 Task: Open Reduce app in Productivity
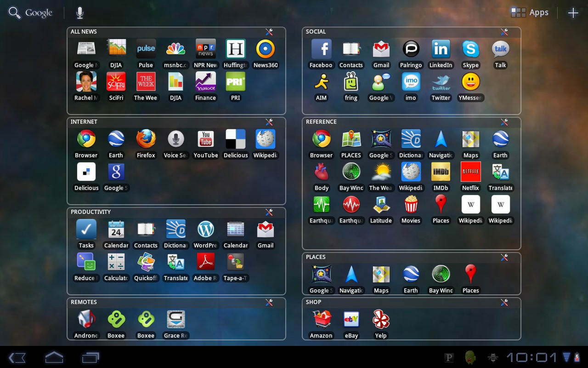click(86, 262)
